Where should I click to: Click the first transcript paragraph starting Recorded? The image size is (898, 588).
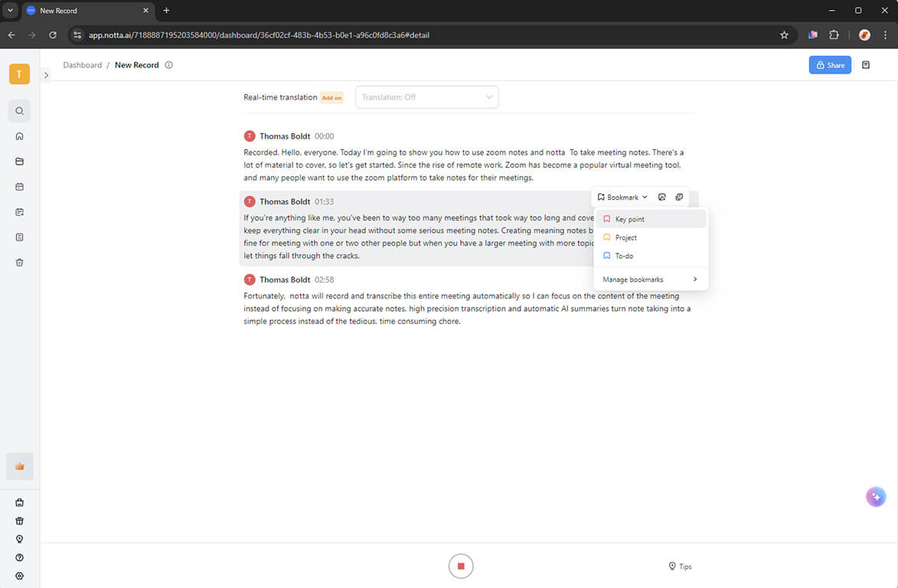point(464,165)
